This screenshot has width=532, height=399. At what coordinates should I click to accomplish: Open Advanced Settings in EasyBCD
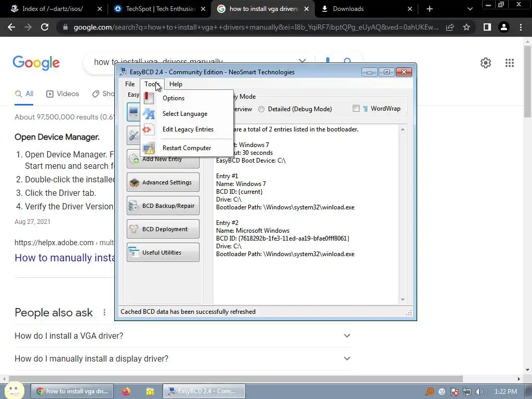(x=163, y=182)
